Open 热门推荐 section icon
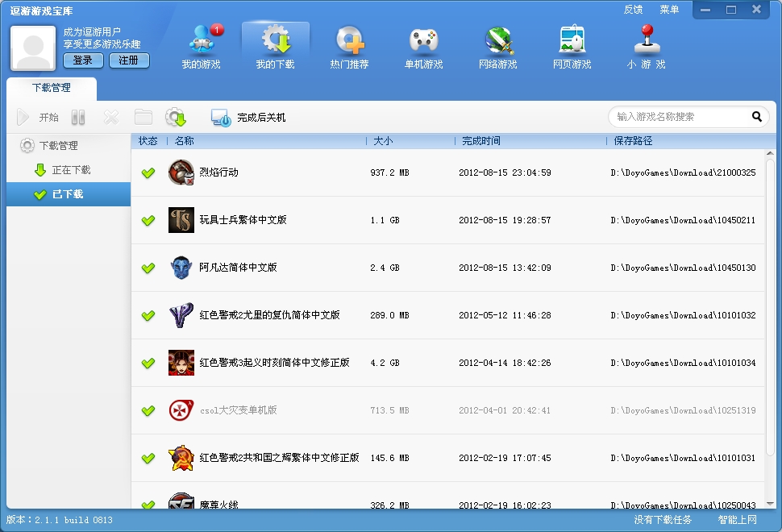 350,39
